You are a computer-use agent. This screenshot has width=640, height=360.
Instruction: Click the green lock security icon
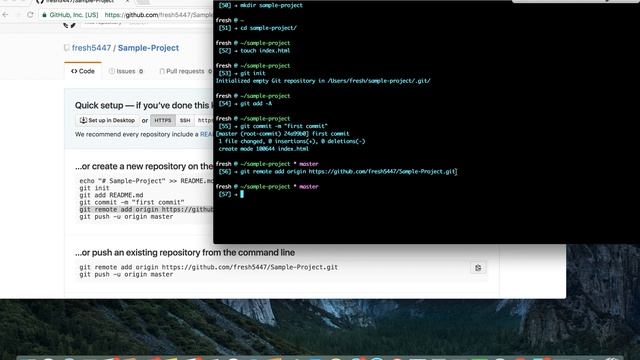pos(44,15)
